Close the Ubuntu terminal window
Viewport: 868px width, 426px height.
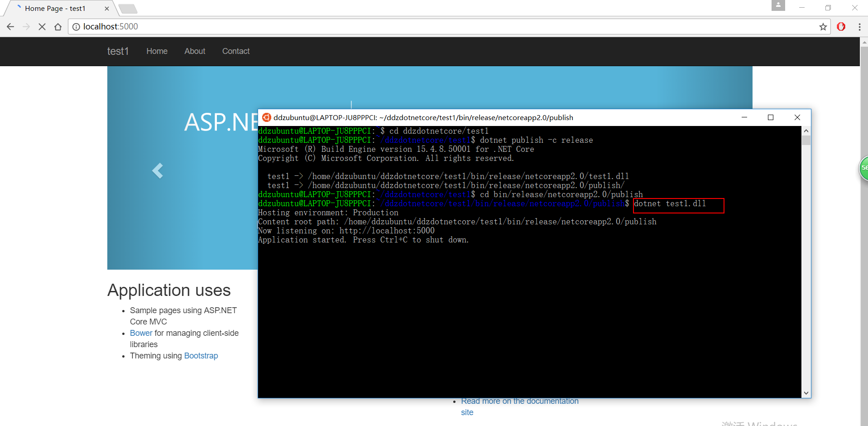(797, 117)
